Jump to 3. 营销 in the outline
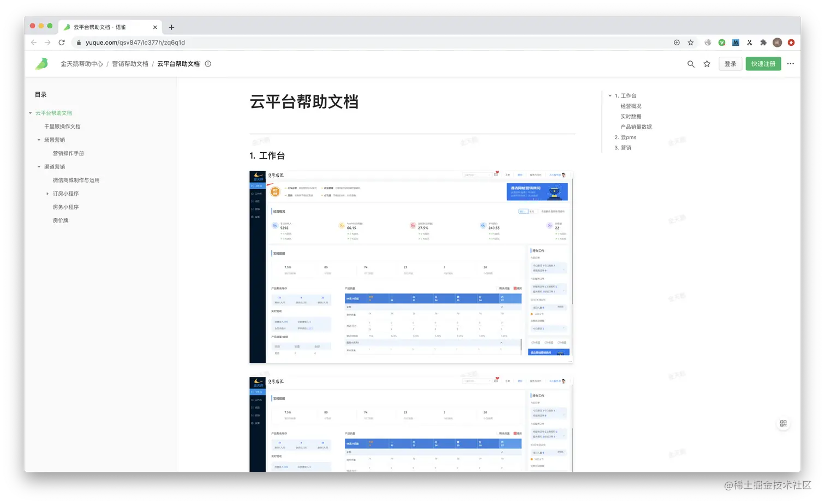This screenshot has width=825, height=504. click(x=623, y=148)
